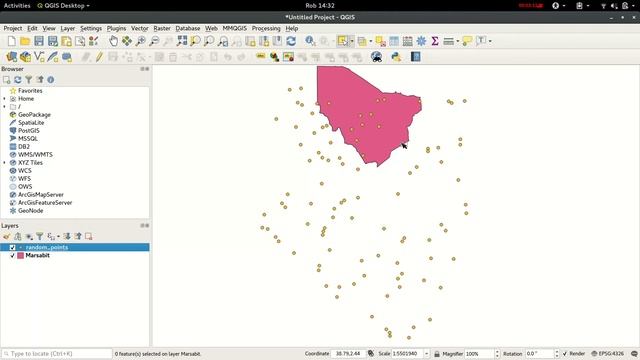Filter the legend in Layers panel
This screenshot has width=640, height=360.
[40, 236]
